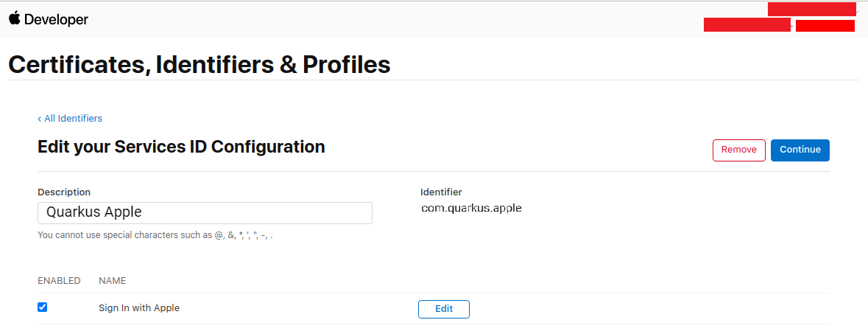Click the Edit your Services ID Configuration heading
Image resolution: width=868 pixels, height=334 pixels.
(181, 147)
